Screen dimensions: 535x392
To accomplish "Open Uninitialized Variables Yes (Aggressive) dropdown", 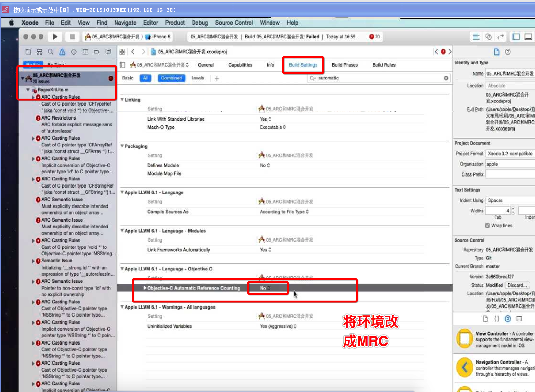I will click(278, 326).
